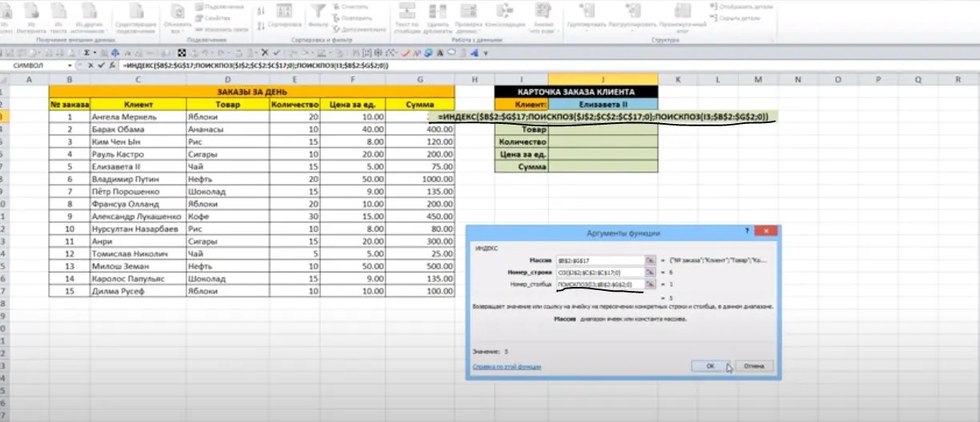
Task: Click the fx insert function button
Action: pos(113,66)
